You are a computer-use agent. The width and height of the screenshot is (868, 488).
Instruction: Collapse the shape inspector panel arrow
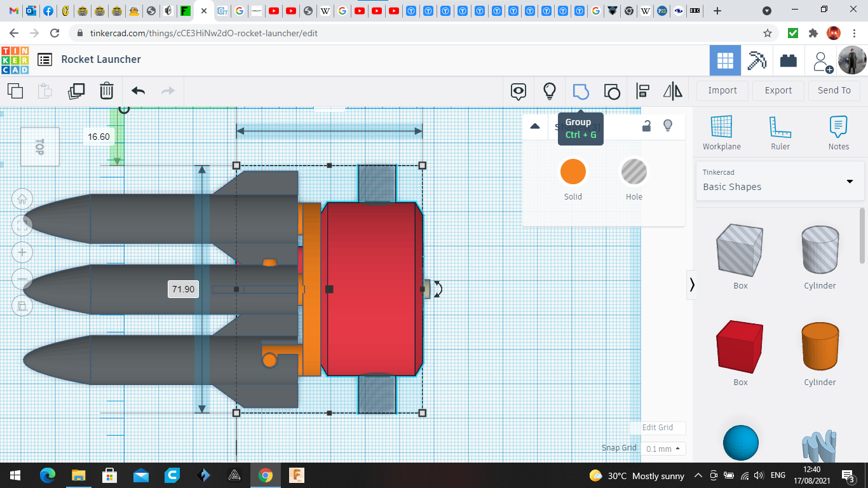[x=535, y=126]
